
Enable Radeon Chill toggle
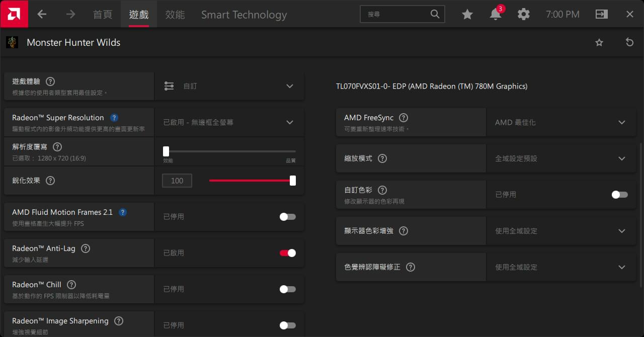288,289
